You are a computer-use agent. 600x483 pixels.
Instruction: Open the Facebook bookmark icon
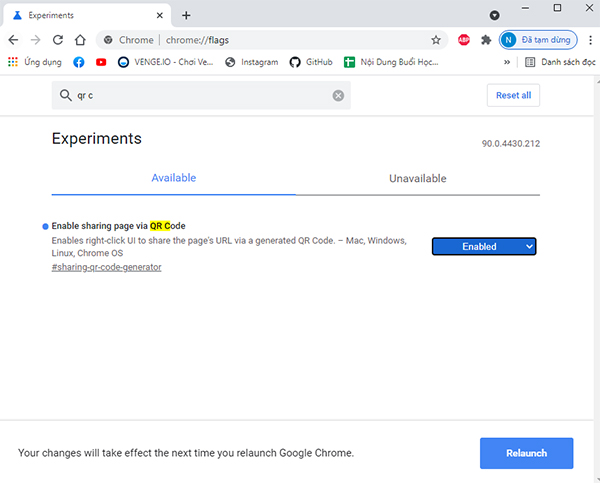[79, 62]
